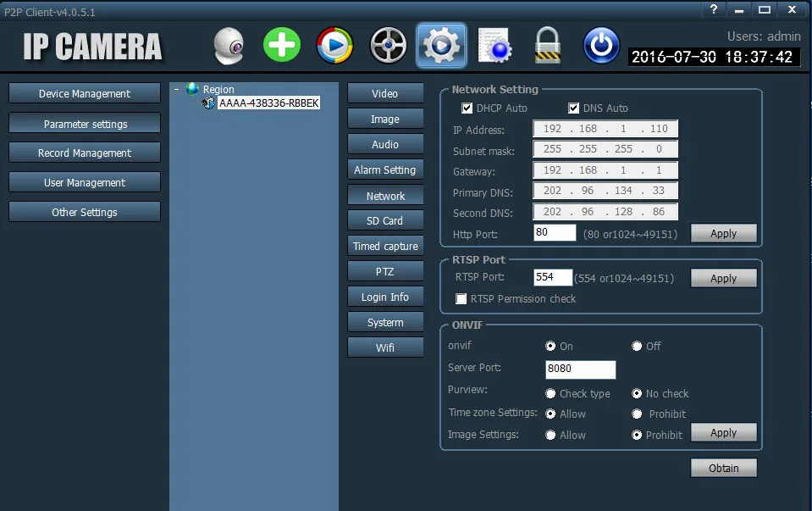Image resolution: width=812 pixels, height=511 pixels.
Task: Click the RTSP Port input field
Action: coord(553,277)
